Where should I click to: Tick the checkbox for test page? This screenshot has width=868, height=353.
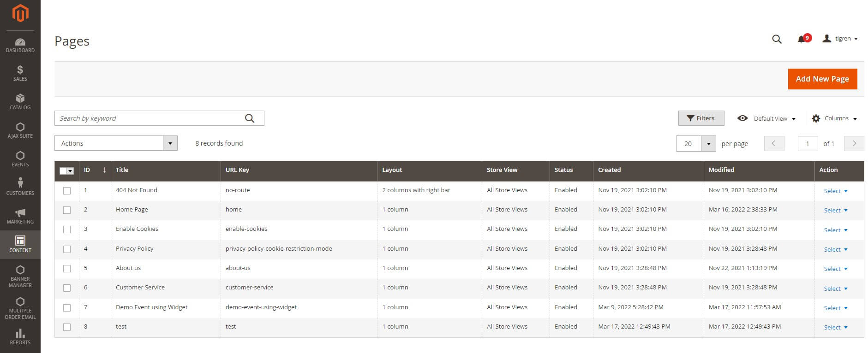(67, 327)
